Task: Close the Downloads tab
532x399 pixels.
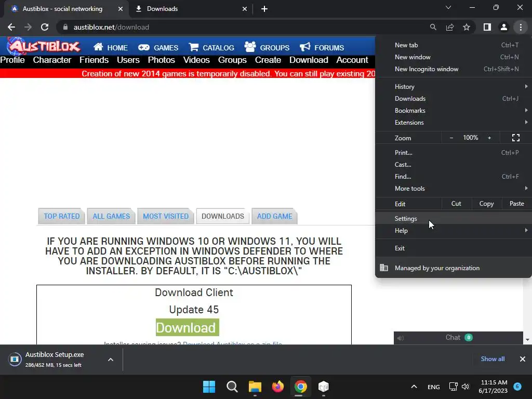Action: point(245,9)
